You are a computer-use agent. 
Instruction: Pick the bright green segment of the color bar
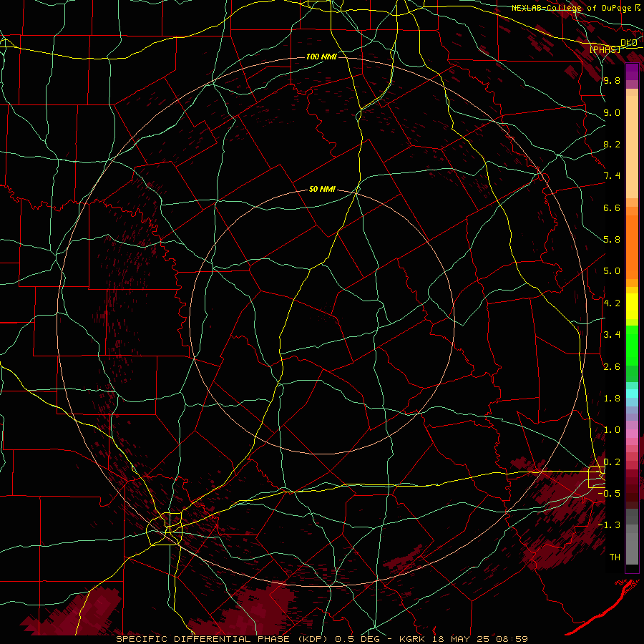coord(632,346)
